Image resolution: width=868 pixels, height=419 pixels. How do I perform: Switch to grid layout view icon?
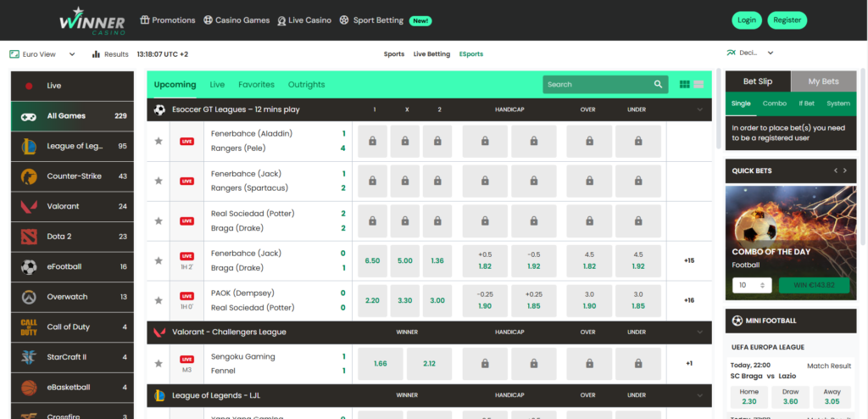684,85
